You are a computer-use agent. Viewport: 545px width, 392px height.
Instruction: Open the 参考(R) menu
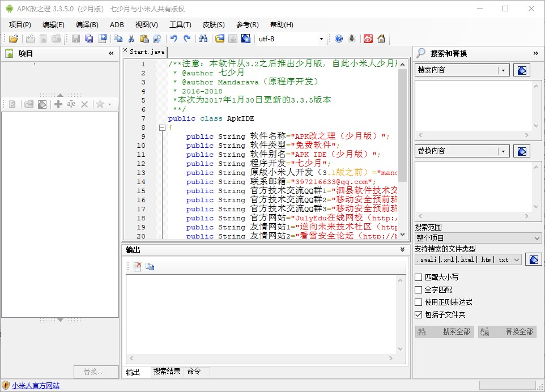point(248,25)
